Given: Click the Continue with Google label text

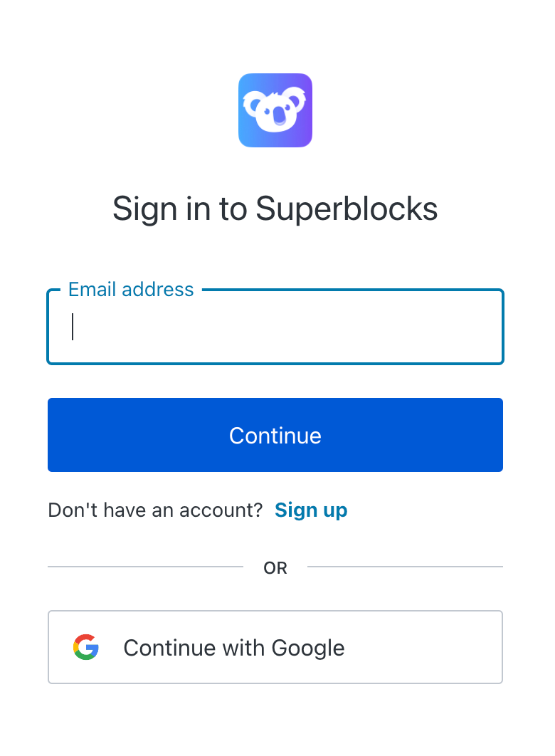Looking at the screenshot, I should coord(234,648).
